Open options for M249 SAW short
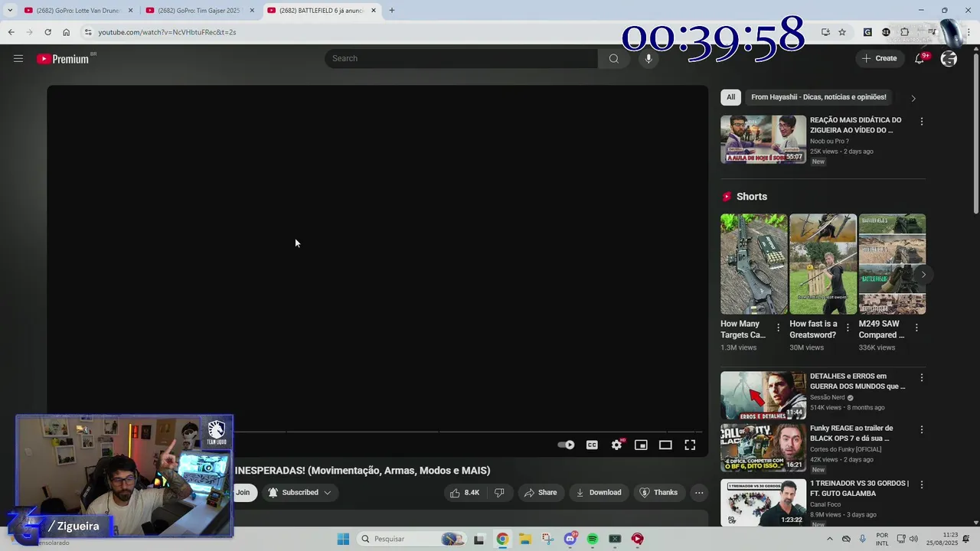The height and width of the screenshot is (551, 980). pyautogui.click(x=916, y=328)
